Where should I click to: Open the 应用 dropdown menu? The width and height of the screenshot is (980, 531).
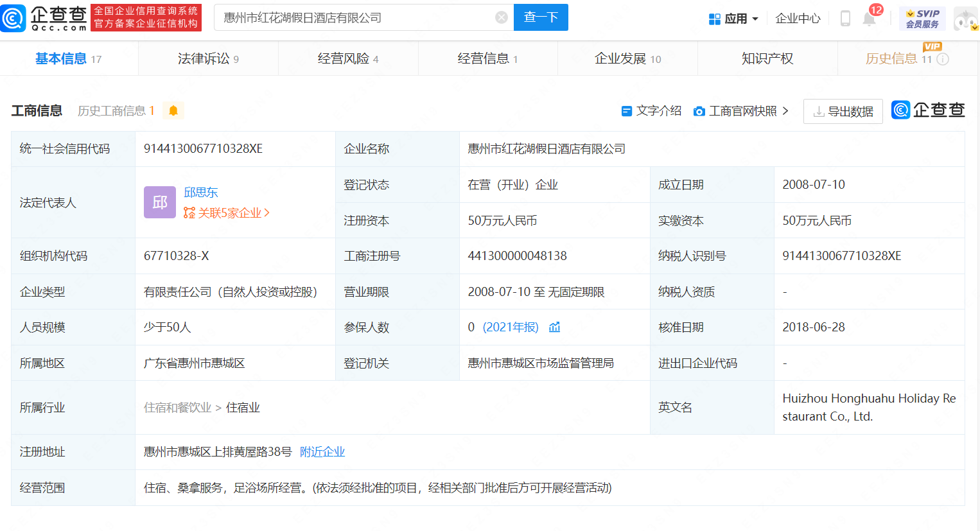[x=733, y=19]
